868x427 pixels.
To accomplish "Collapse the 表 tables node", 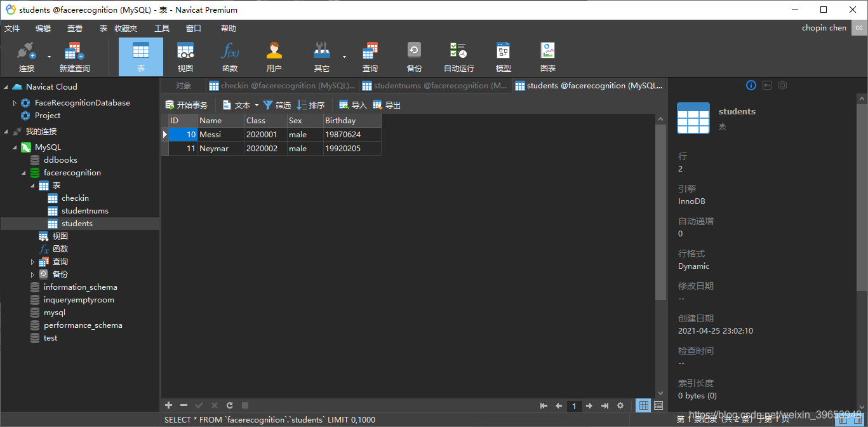I will pos(33,186).
